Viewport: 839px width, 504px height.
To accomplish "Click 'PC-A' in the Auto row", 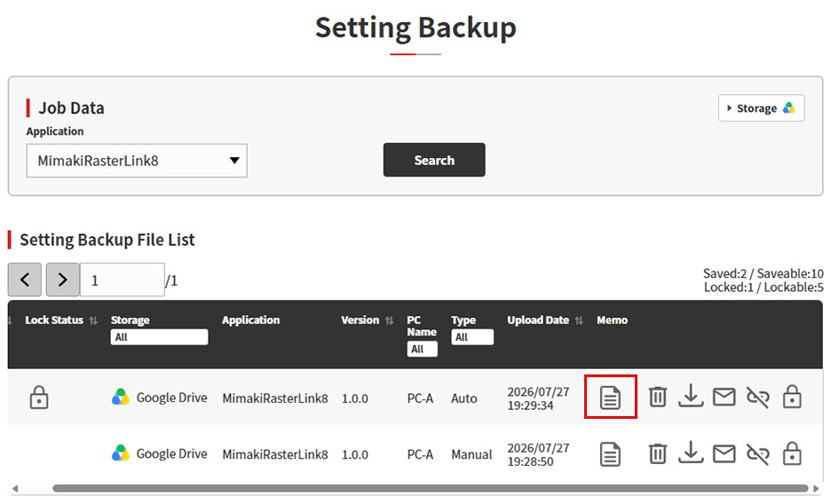I will click(x=420, y=398).
